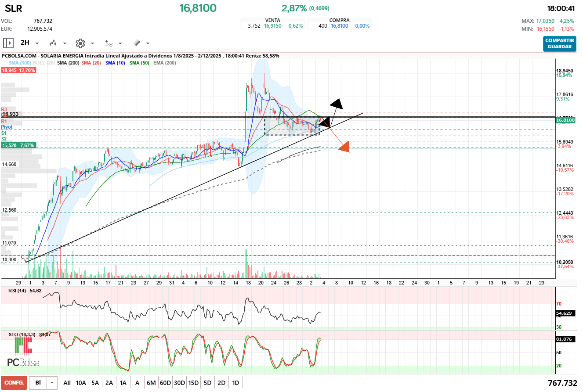583x392 pixels.
Task: Toggle the SMA (100) indicator
Action: click(x=20, y=63)
